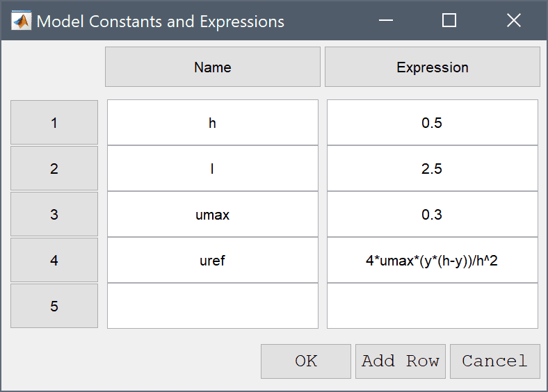Click row 3 header button
This screenshot has width=548, height=392.
54,214
